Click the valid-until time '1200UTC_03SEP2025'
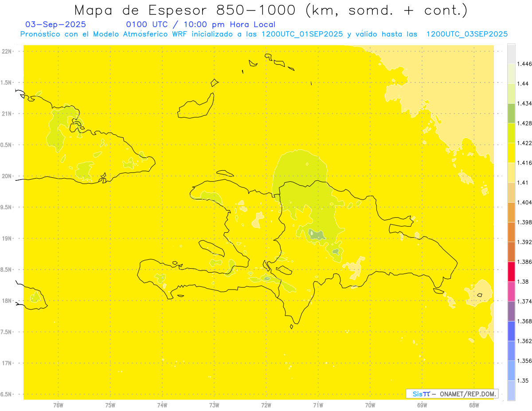The width and height of the screenshot is (532, 411). tap(466, 34)
